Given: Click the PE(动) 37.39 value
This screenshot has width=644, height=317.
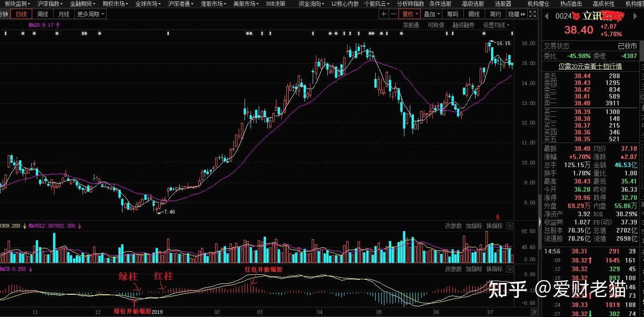Looking at the screenshot, I should [x=629, y=222].
